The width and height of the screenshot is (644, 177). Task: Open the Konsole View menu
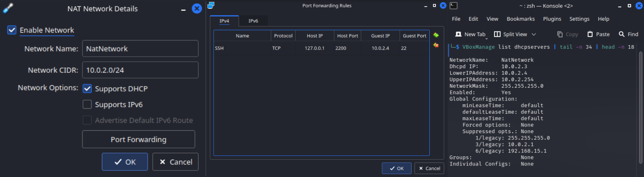[492, 19]
